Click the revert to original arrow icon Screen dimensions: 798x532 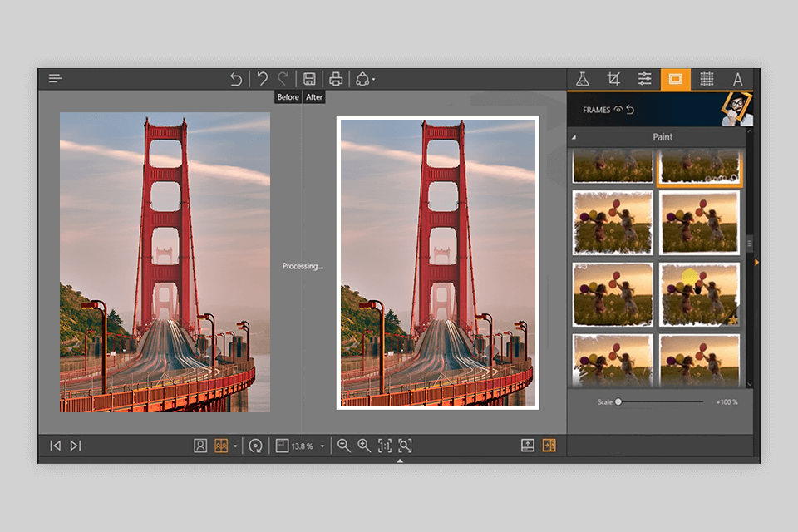point(235,79)
